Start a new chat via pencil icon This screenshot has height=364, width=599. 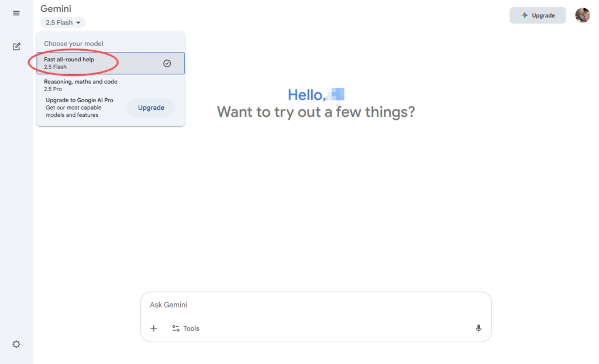pos(16,46)
